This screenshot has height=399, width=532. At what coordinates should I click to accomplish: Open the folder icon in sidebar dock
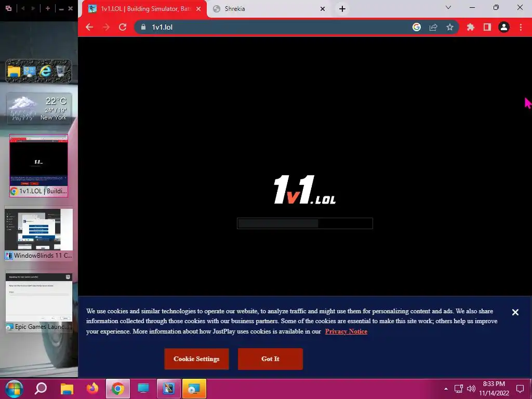pos(14,71)
